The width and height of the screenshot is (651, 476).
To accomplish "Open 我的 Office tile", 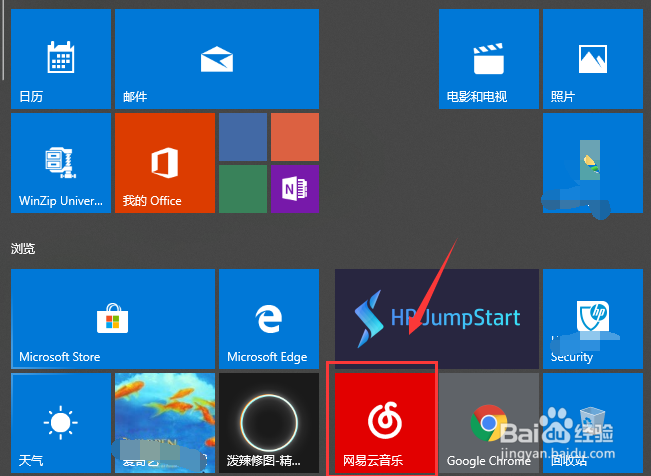I will click(165, 163).
